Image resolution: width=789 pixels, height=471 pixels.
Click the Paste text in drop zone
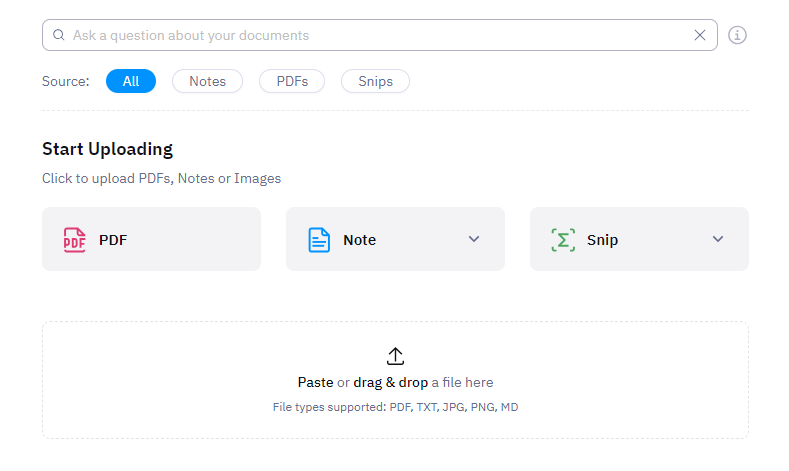[315, 382]
